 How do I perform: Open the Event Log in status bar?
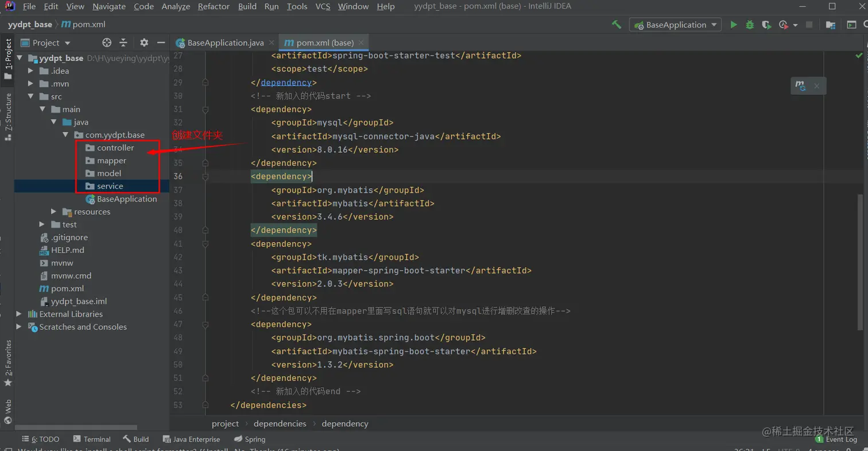point(836,439)
